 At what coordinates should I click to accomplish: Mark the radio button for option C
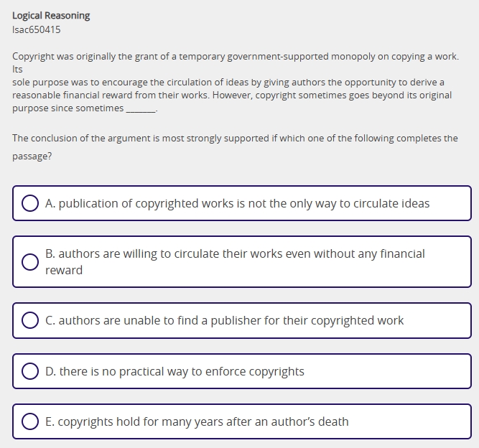(x=29, y=321)
